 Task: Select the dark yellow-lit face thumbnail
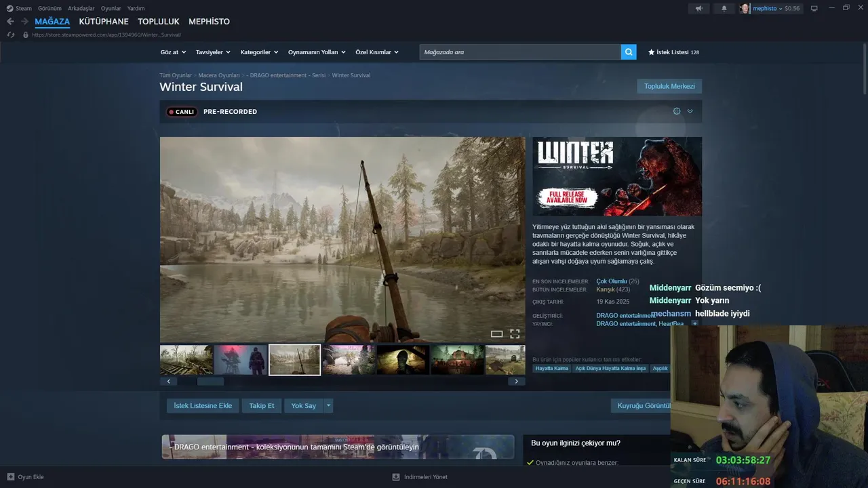click(403, 360)
